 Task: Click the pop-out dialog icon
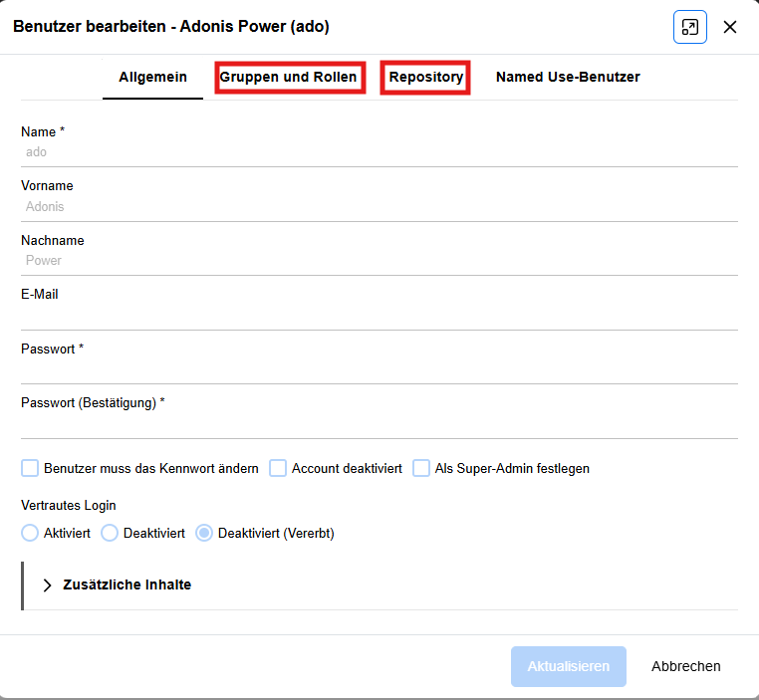[689, 27]
